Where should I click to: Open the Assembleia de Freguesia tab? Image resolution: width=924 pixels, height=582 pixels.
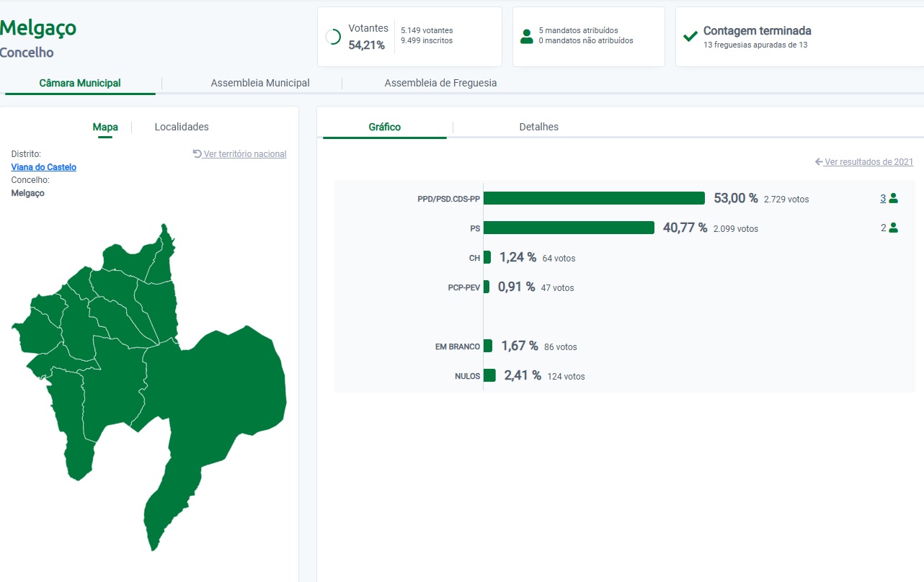coord(440,83)
